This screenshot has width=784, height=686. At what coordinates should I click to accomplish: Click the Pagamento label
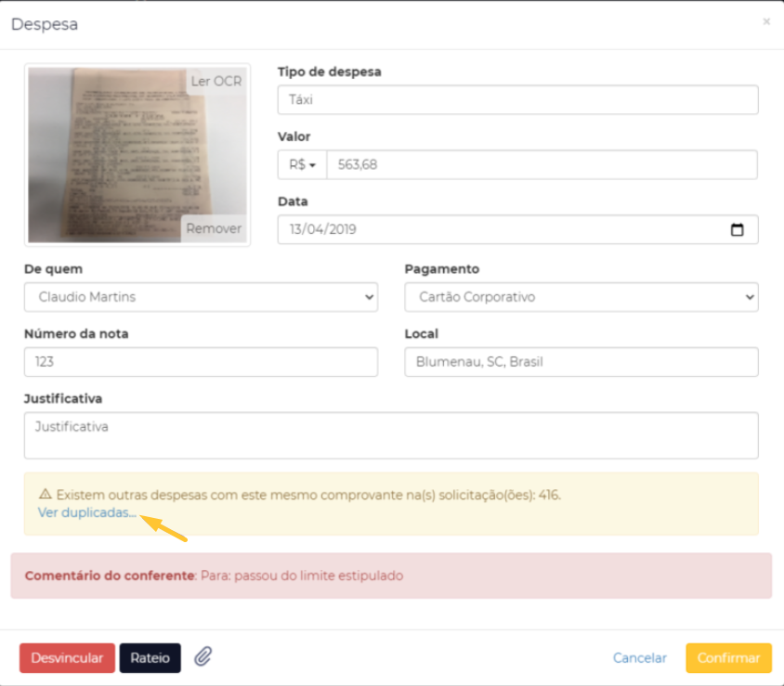click(x=441, y=269)
